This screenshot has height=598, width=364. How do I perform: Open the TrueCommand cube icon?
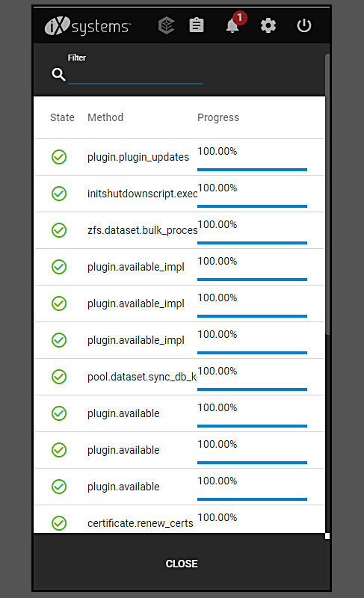[166, 26]
